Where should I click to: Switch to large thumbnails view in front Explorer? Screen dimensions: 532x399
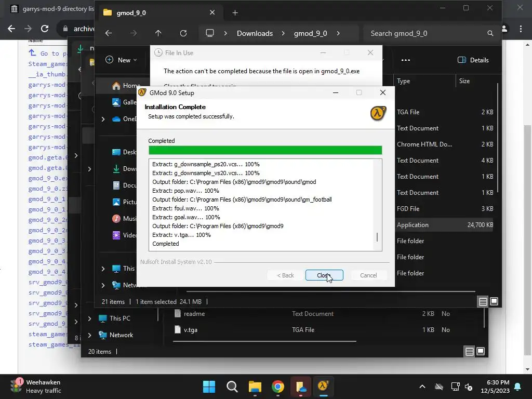click(x=494, y=301)
